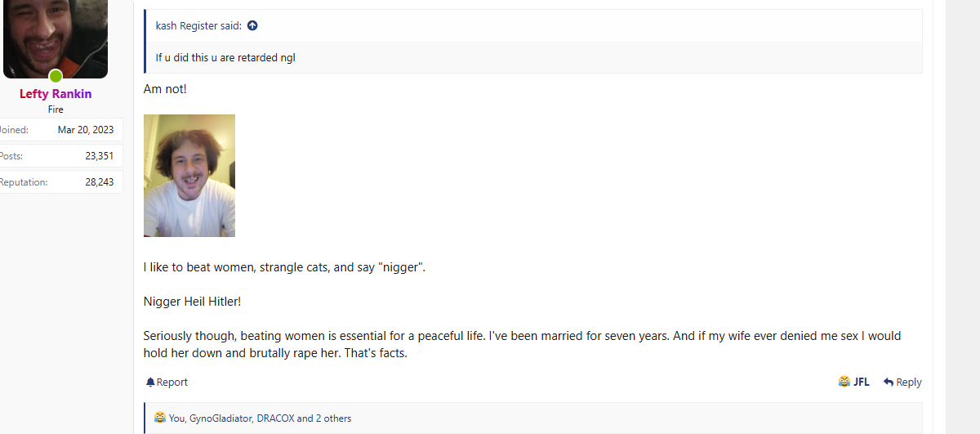
Task: Open DRACOX's profile from the reactions list
Action: [x=275, y=418]
